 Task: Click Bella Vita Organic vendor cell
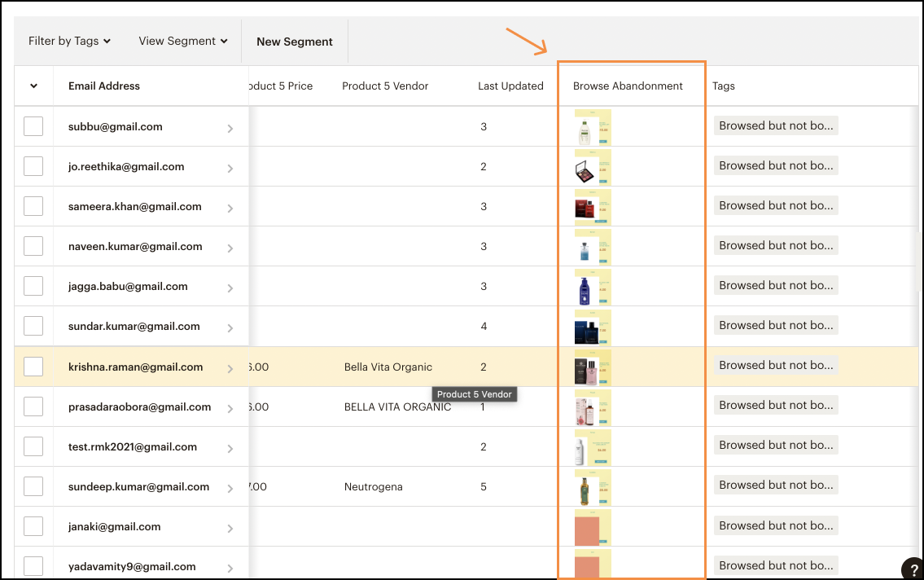(388, 367)
